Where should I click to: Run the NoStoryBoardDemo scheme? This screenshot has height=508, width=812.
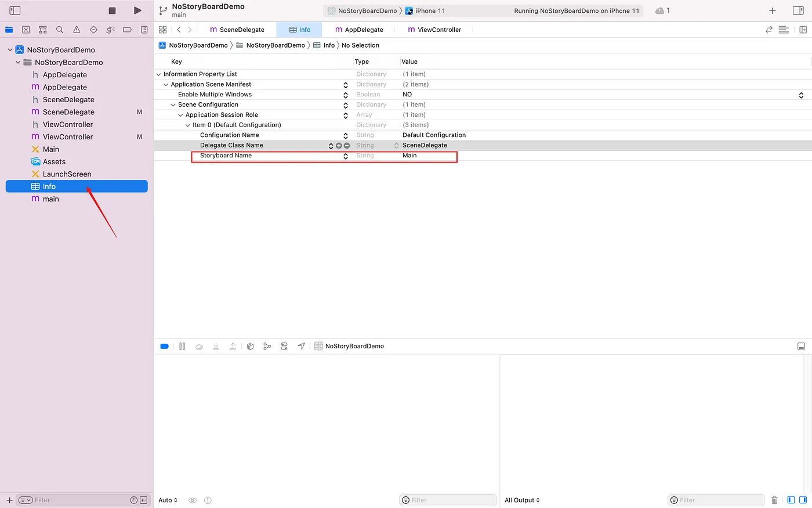click(x=137, y=10)
